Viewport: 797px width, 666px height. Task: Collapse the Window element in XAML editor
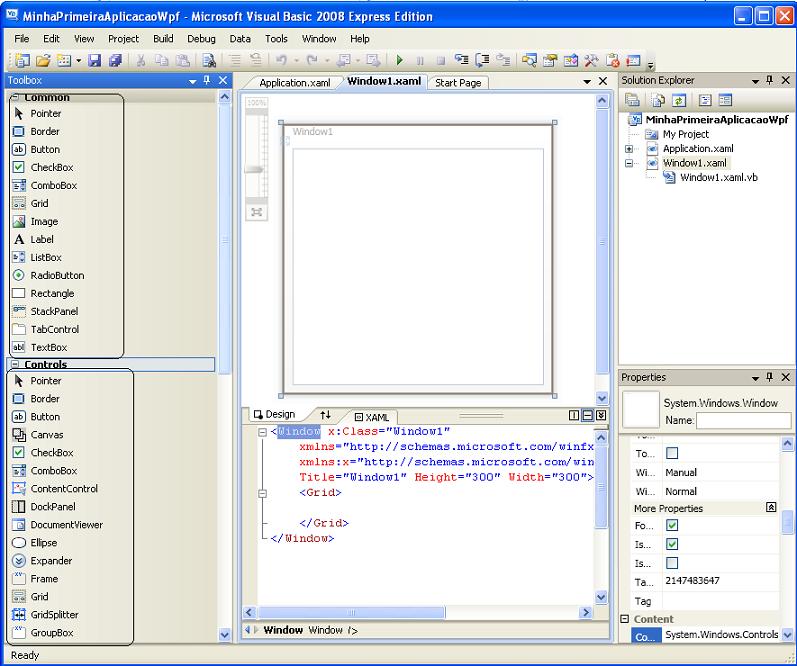coord(262,432)
